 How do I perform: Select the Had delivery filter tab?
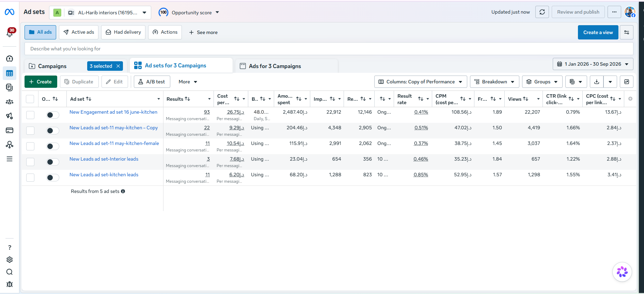click(x=123, y=32)
